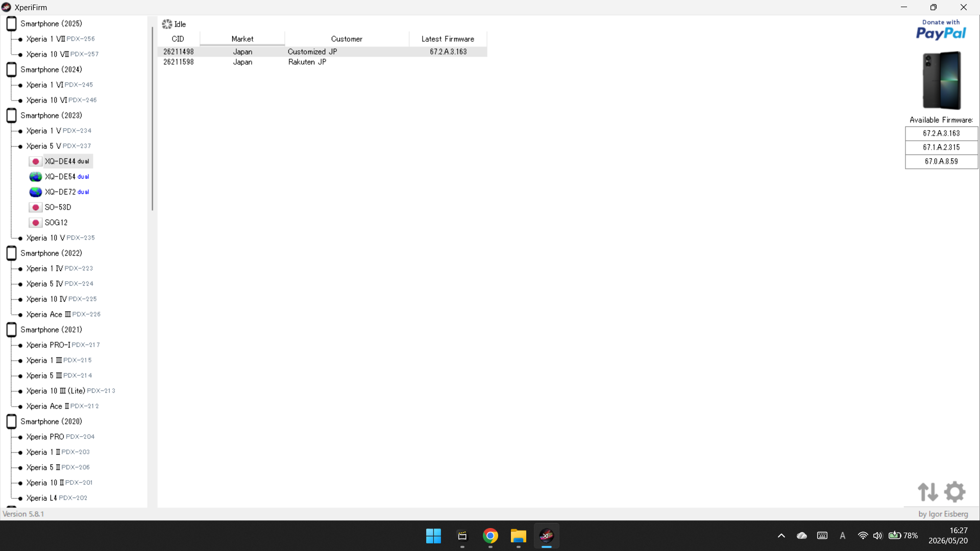Viewport: 980px width, 551px height.
Task: Click the OneDrive cloud tray icon
Action: point(802,536)
